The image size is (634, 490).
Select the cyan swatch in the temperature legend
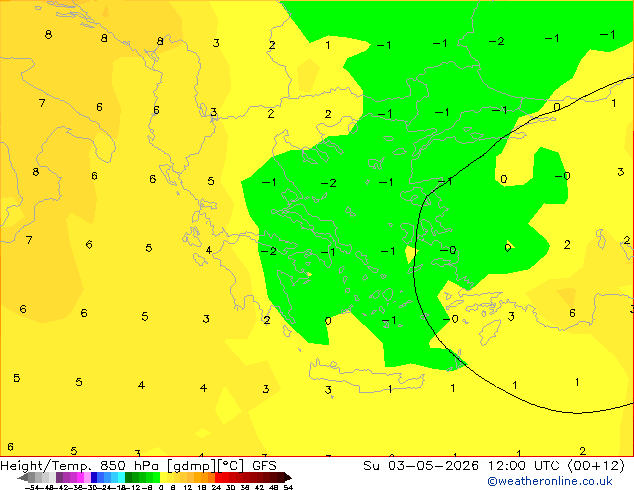(121, 477)
